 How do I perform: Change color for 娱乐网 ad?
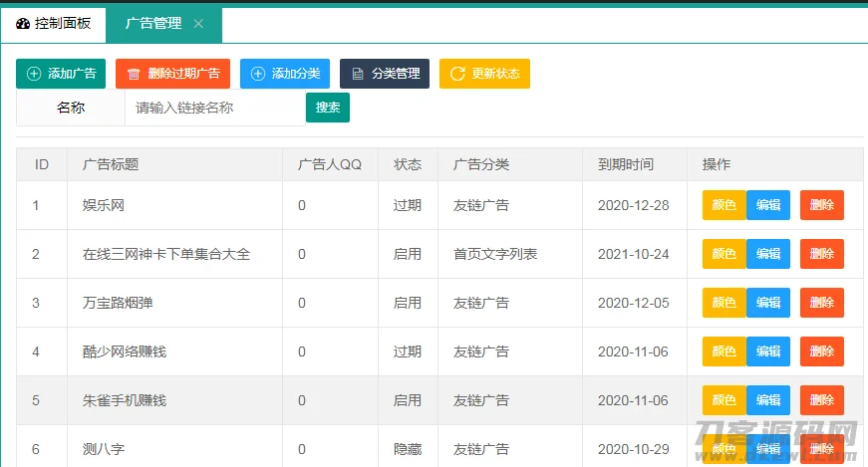point(724,205)
